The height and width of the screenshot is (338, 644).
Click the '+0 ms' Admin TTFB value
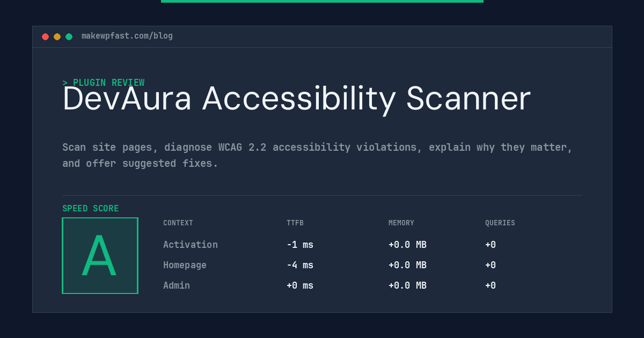point(300,285)
